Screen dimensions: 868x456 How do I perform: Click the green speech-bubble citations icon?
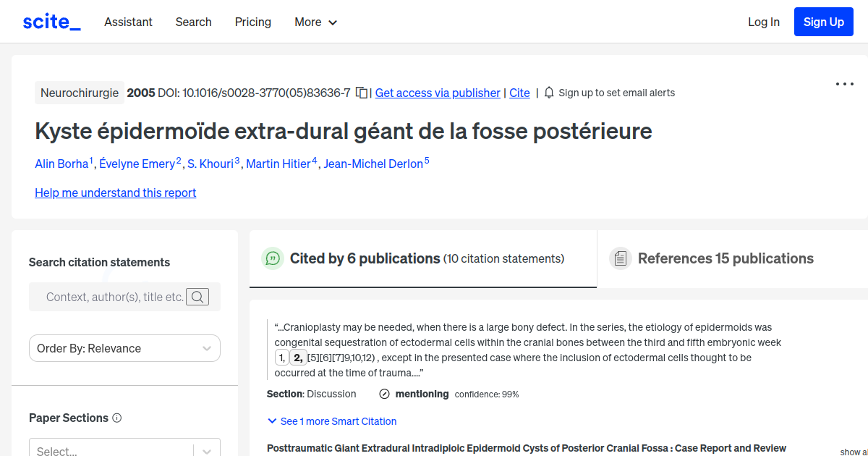(x=273, y=258)
